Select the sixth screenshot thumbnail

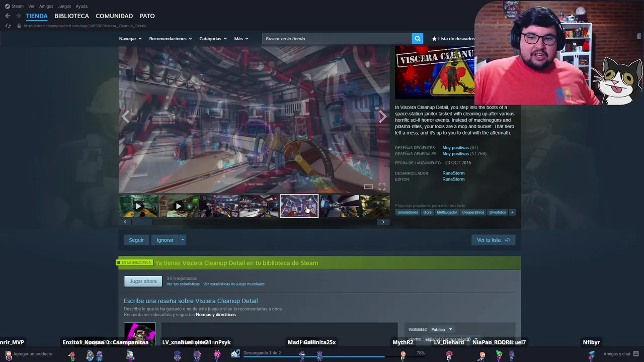[340, 206]
